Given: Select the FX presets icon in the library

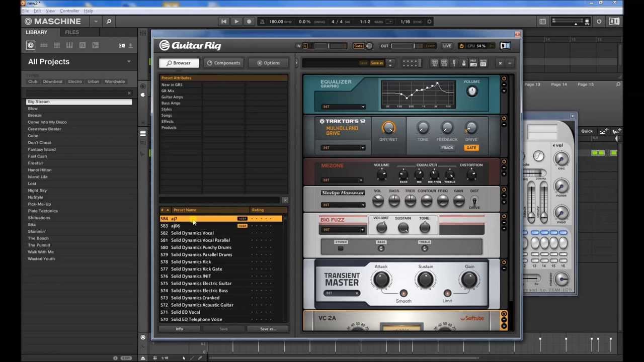Looking at the screenshot, I should [83, 45].
